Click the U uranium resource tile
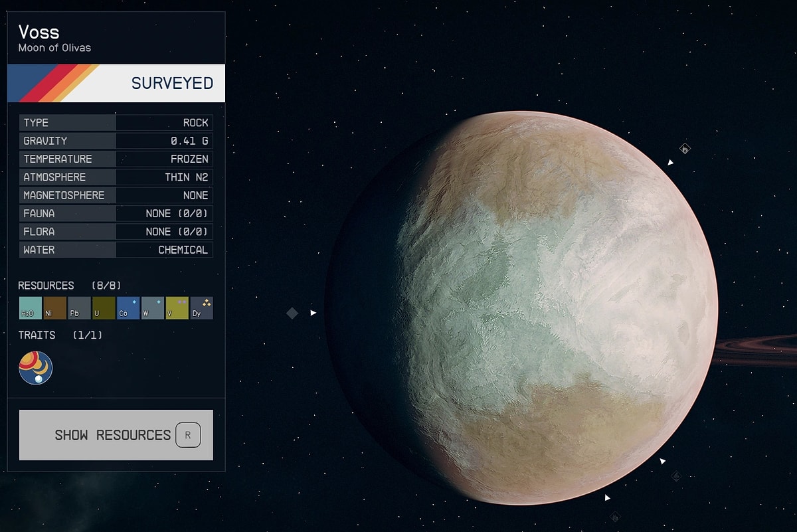 [x=104, y=308]
